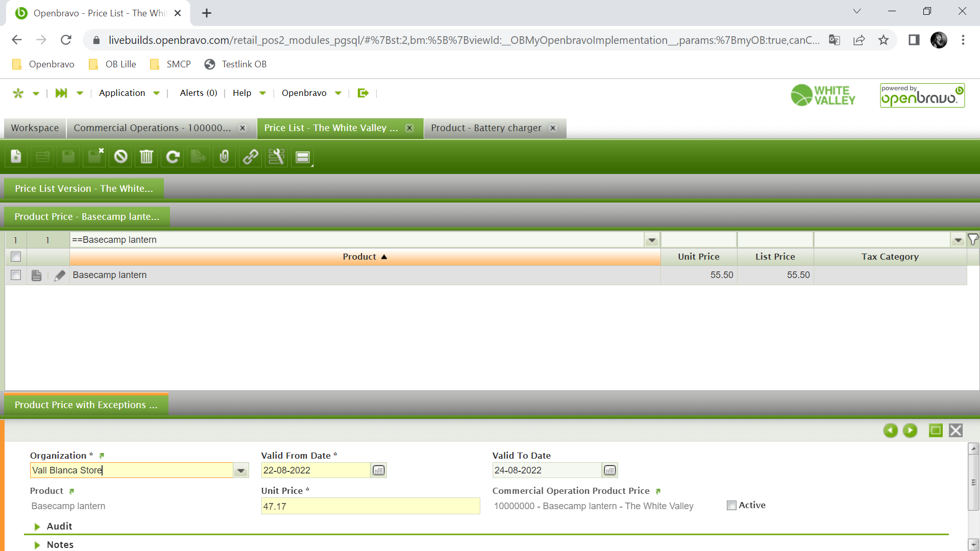Click the copy link chain icon

click(x=250, y=157)
